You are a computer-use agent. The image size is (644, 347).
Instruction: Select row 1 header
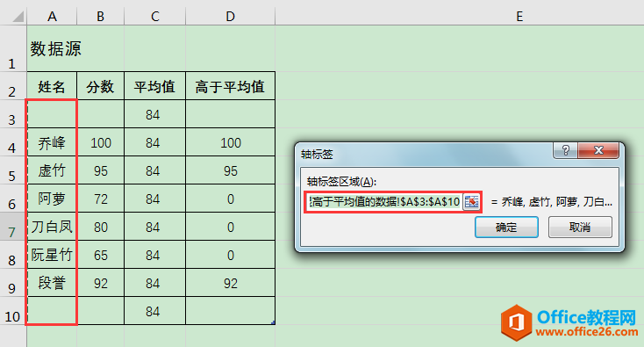13,48
